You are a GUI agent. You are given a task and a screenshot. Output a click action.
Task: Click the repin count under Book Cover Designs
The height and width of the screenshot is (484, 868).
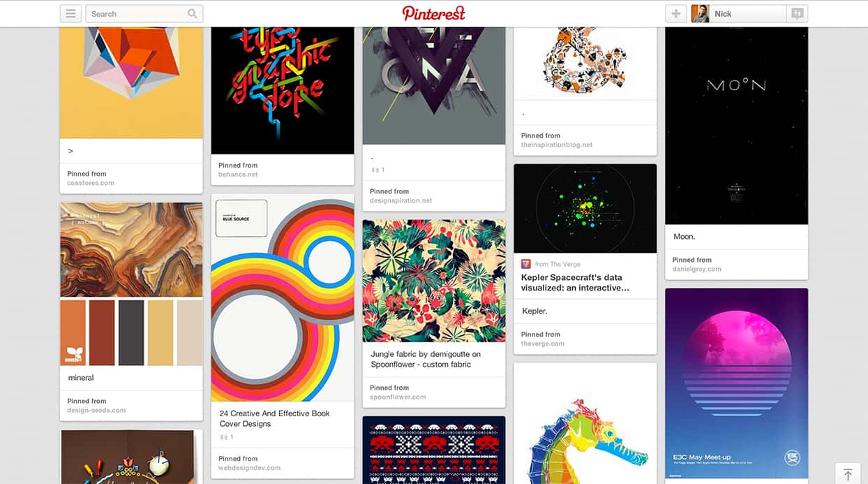pyautogui.click(x=226, y=437)
